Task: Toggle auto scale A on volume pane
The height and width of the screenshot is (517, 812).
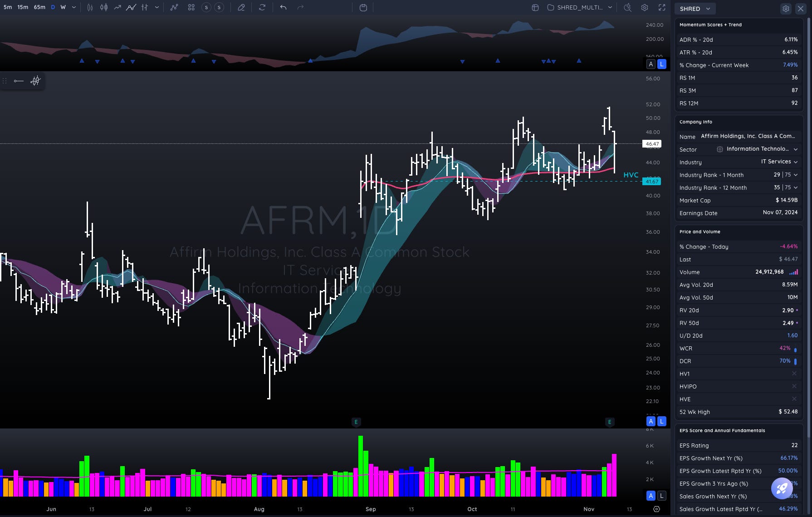Action: [651, 496]
